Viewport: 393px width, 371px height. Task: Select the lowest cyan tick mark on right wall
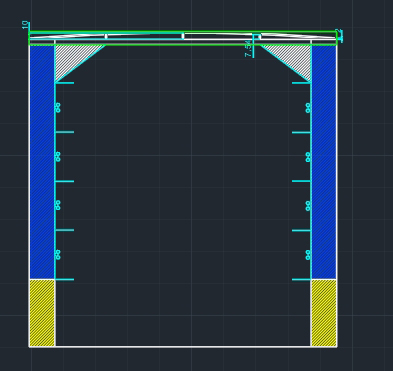point(301,280)
